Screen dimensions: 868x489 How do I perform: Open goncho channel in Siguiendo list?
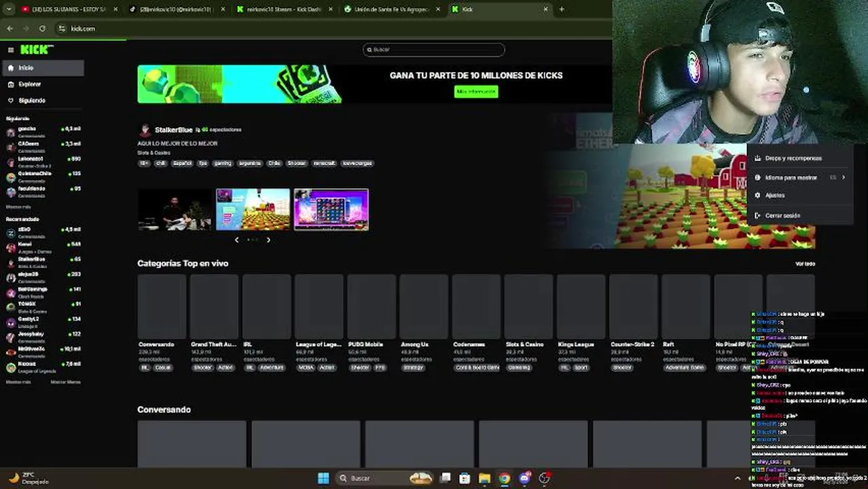click(43, 131)
